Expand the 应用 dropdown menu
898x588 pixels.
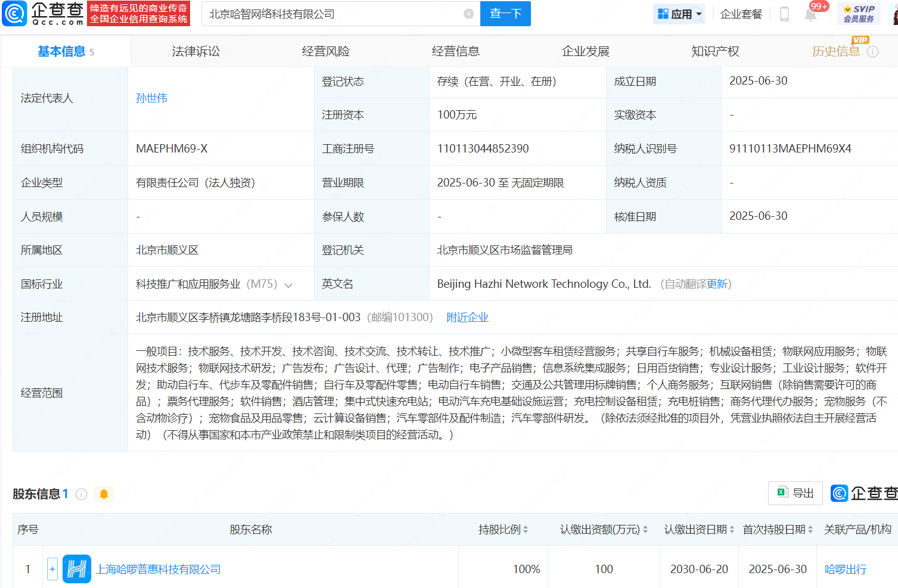[x=679, y=14]
